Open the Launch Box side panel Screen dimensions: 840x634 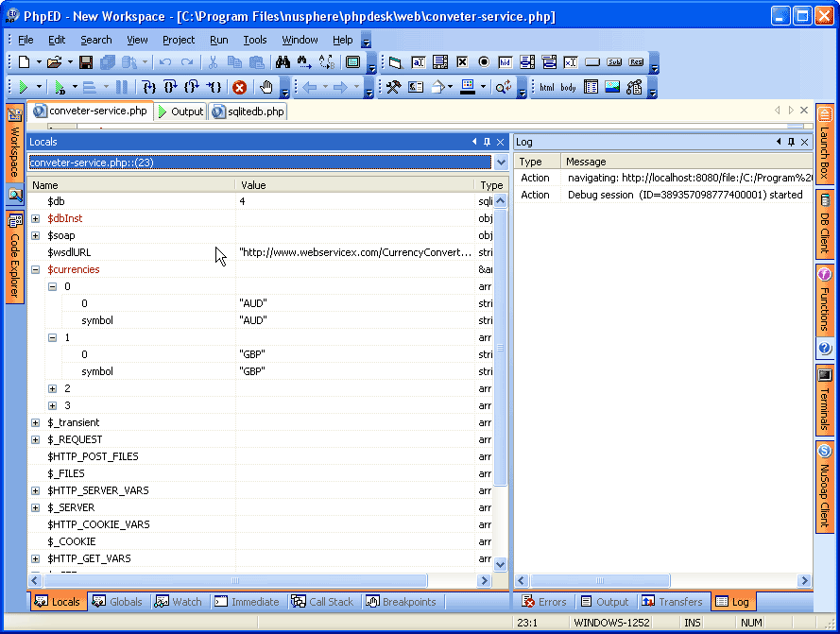pos(824,145)
